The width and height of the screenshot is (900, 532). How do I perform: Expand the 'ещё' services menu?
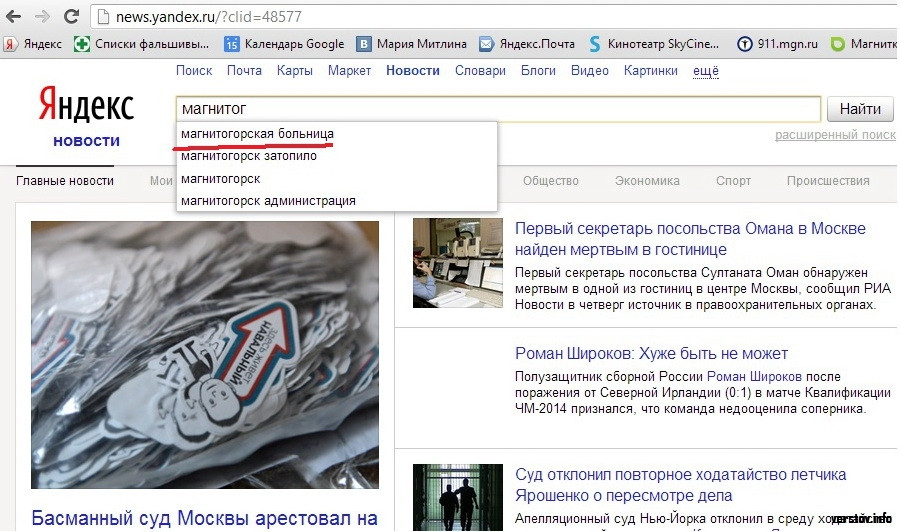click(x=706, y=71)
